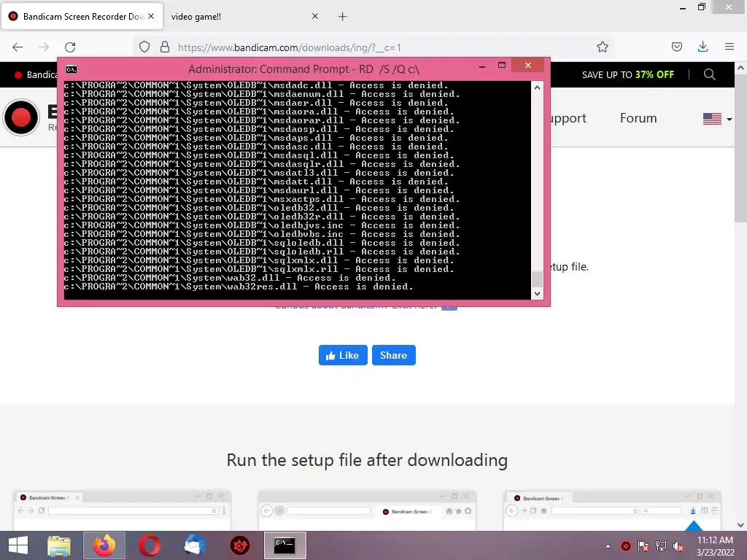Viewport: 747px width, 560px height.
Task: Open the Thunderbird taskbar icon
Action: tap(195, 545)
